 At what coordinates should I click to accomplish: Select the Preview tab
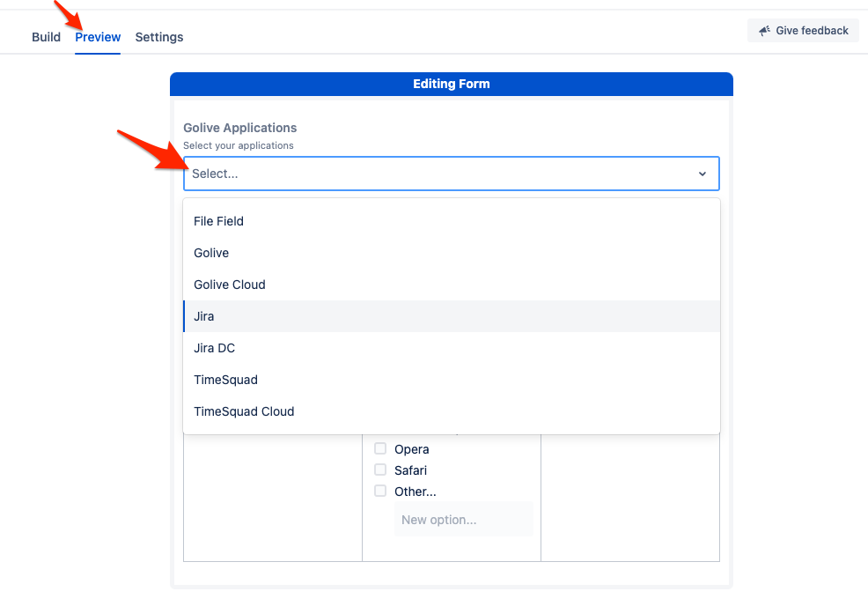click(x=98, y=37)
